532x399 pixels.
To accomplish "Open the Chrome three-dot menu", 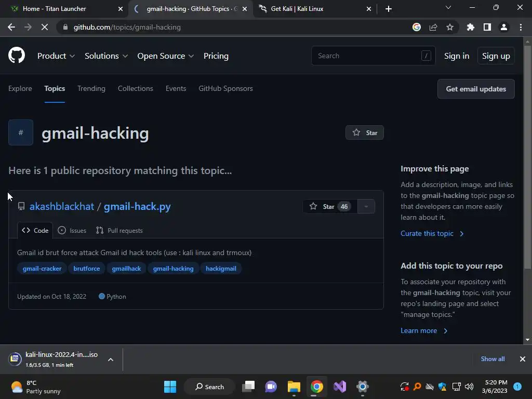I will coord(521,27).
